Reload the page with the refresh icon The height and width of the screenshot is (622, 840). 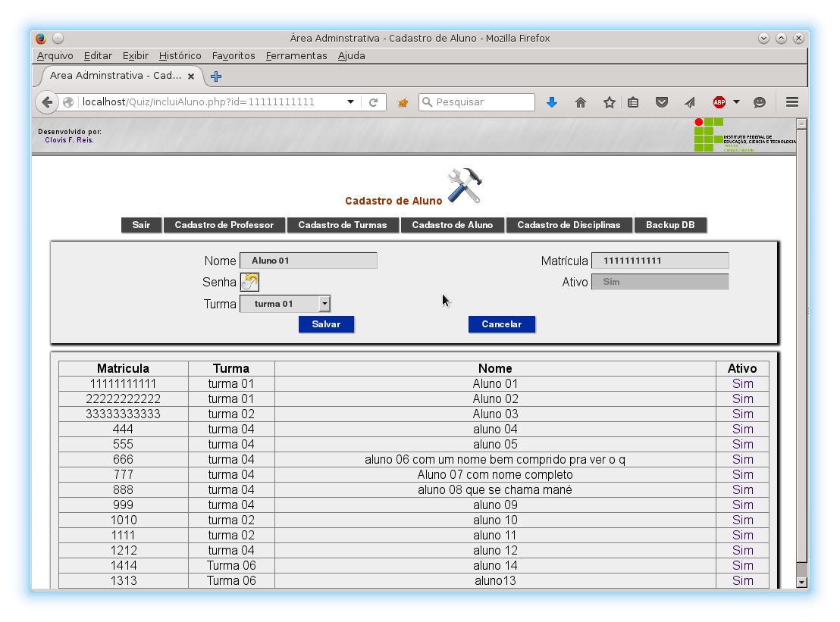tap(374, 102)
